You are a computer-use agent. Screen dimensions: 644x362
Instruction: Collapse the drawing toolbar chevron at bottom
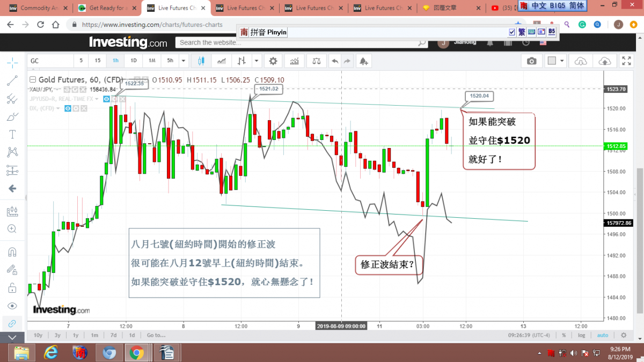(x=12, y=337)
